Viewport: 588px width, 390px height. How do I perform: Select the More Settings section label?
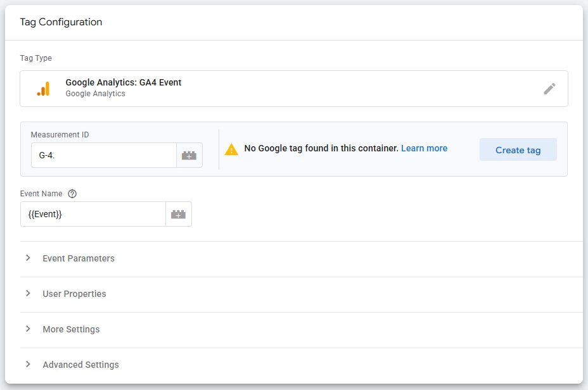[71, 329]
